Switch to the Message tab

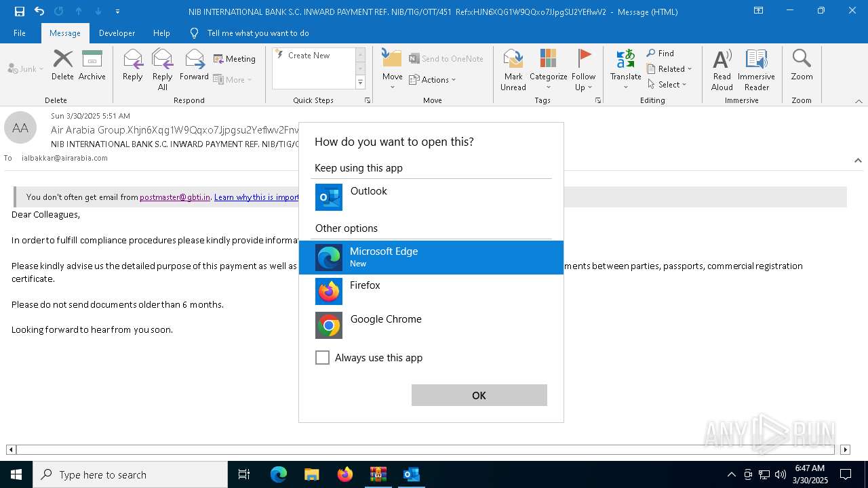(x=65, y=33)
